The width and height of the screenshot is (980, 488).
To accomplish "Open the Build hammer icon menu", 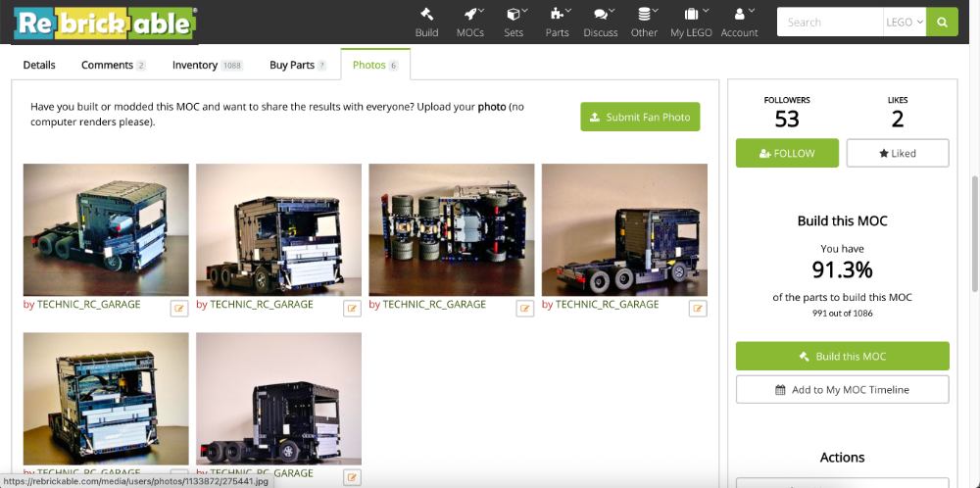I will (x=426, y=22).
